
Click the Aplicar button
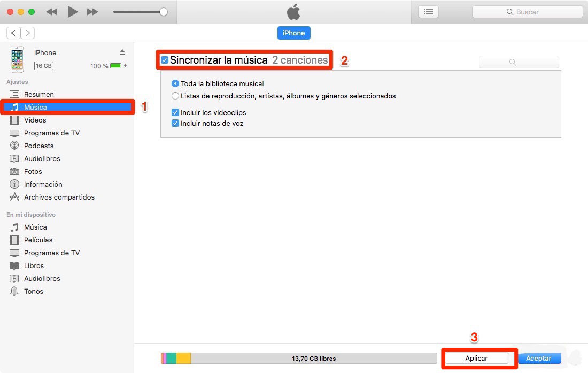(x=476, y=359)
